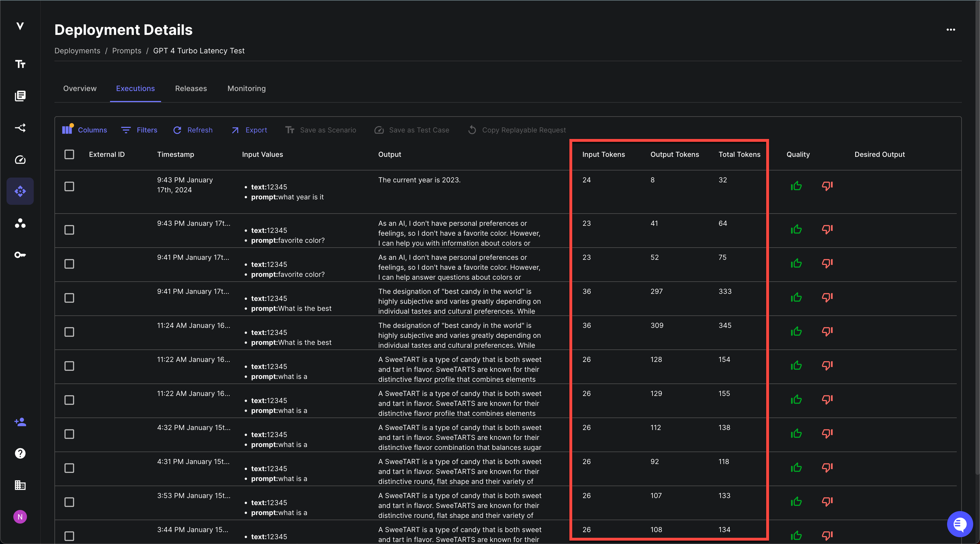Check the row with 309 output tokens

tap(69, 332)
